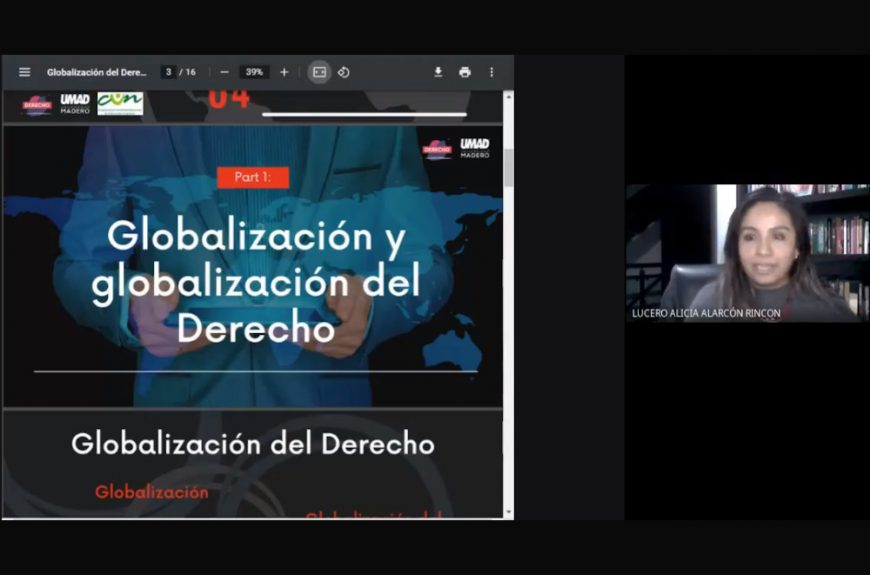Click the PDF title 'Globalización del Dere...'
The image size is (870, 575).
coord(96,72)
